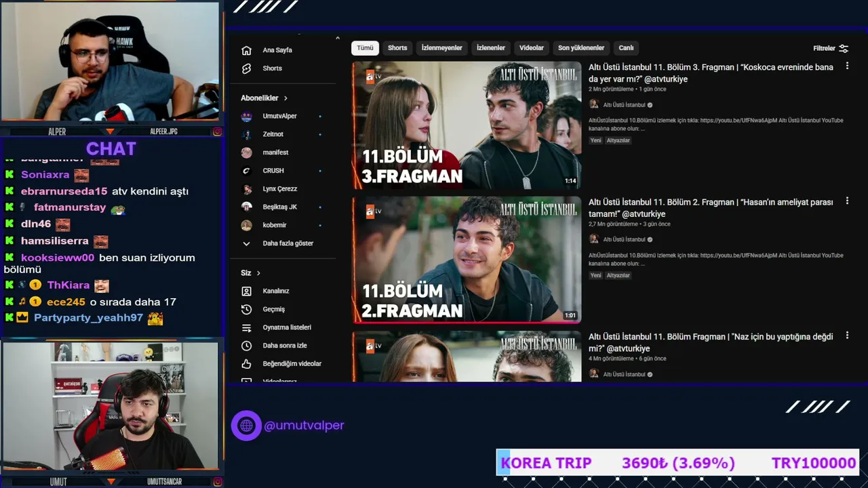The height and width of the screenshot is (488, 868).
Task: Click the fatmanurstay username in chat
Action: pyautogui.click(x=70, y=207)
